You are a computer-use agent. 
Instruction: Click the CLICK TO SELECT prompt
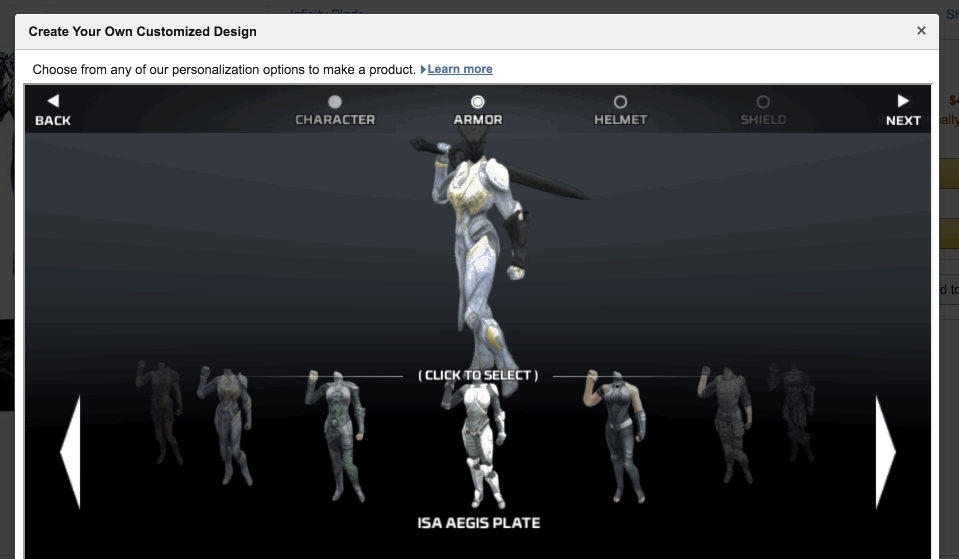[x=478, y=376]
